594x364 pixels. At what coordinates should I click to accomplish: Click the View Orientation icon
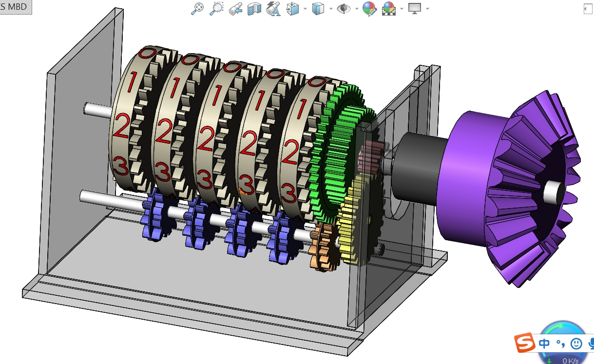(x=292, y=8)
